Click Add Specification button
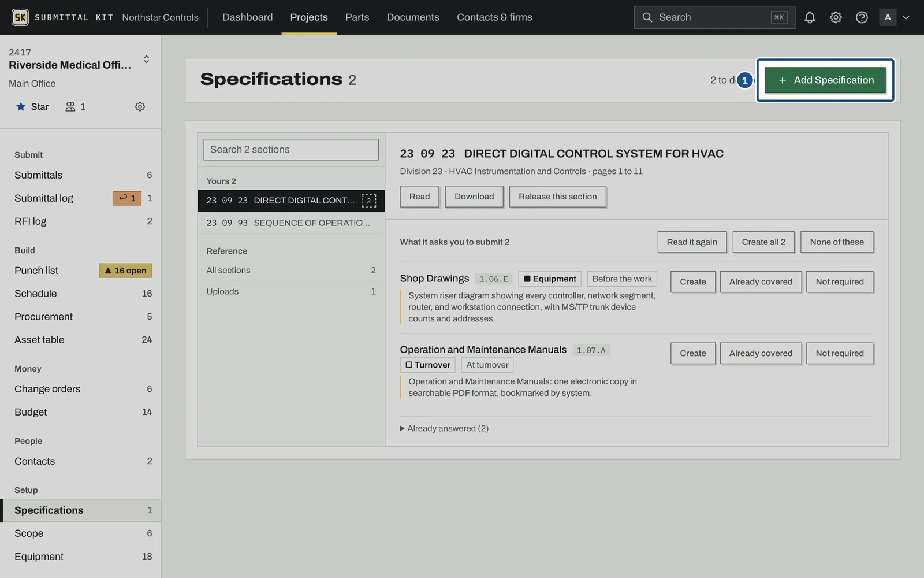The width and height of the screenshot is (924, 578). [x=825, y=80]
